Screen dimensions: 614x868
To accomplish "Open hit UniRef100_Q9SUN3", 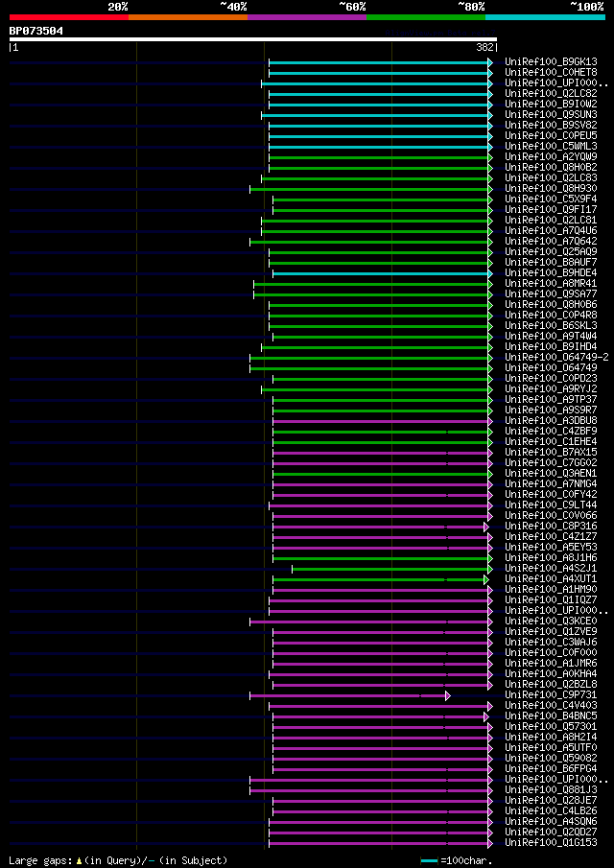I will (551, 114).
